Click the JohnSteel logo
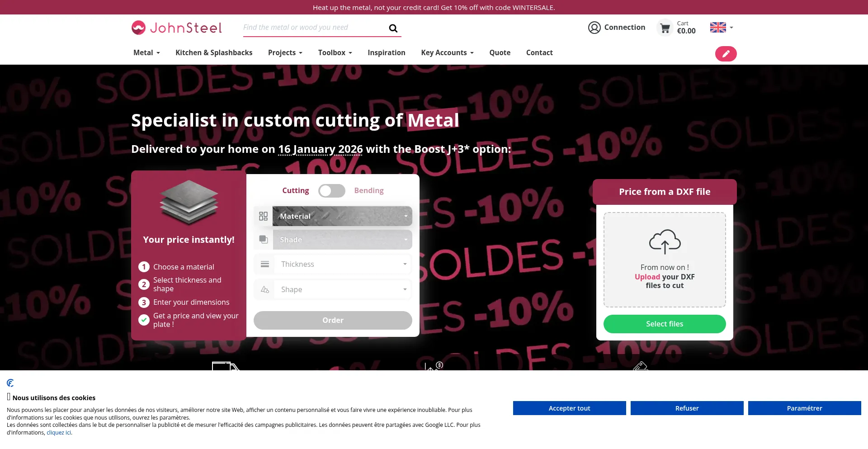The height and width of the screenshot is (449, 868). click(177, 28)
